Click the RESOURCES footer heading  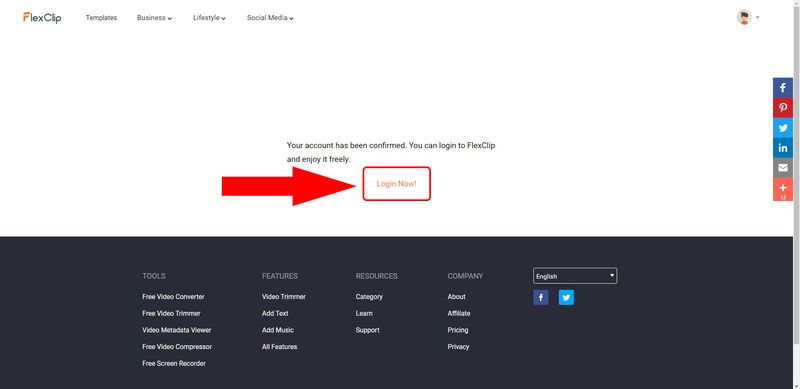pos(377,276)
